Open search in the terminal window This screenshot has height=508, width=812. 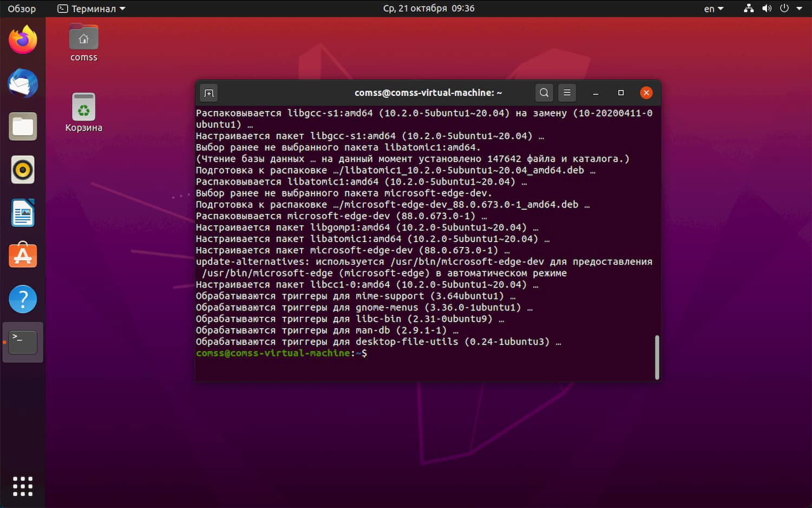(x=544, y=93)
